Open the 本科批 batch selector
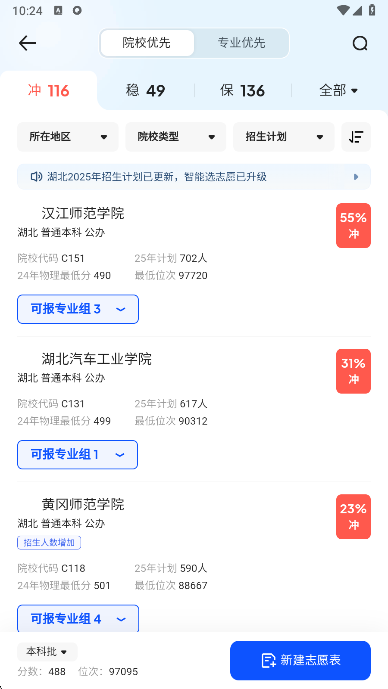 [x=47, y=652]
